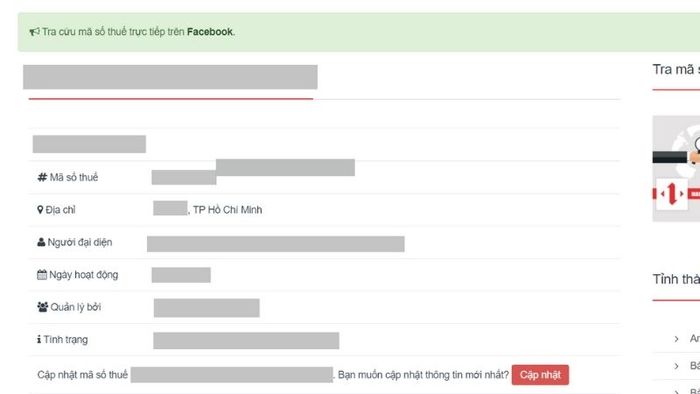This screenshot has width=700, height=394.
Task: Click the megaphone icon in the green banner
Action: [x=34, y=32]
